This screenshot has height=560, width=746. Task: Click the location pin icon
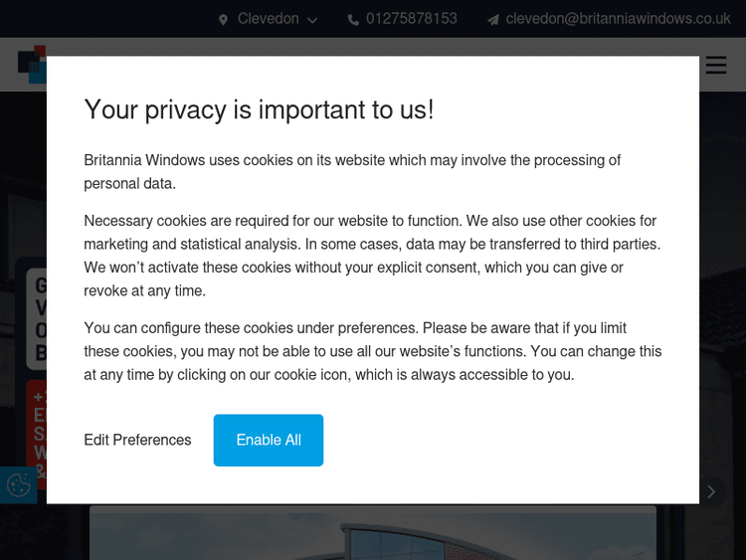click(x=224, y=20)
